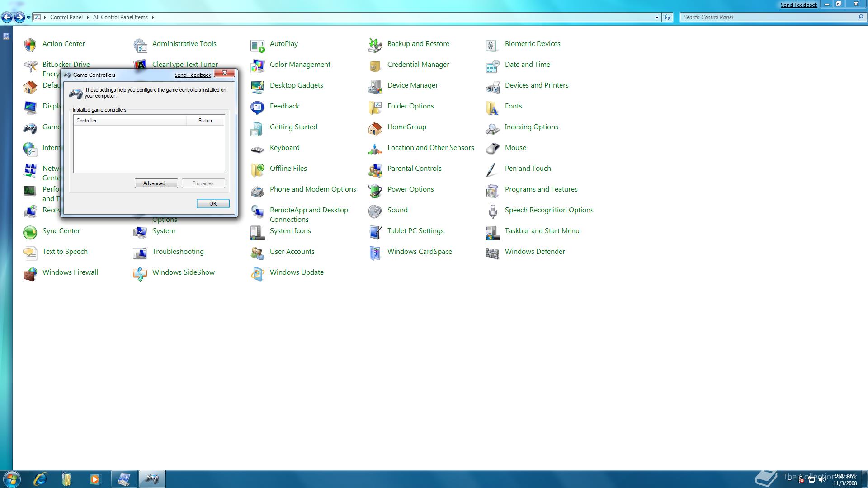Click the AutoPlay icon
This screenshot has height=488, width=868.
258,45
